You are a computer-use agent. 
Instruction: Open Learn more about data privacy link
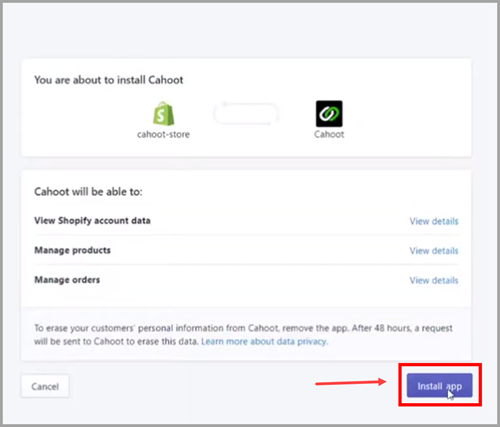point(265,342)
